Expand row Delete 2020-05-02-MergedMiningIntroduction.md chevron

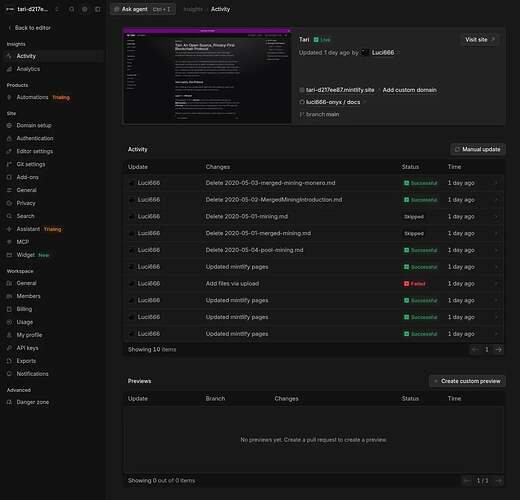click(x=496, y=200)
